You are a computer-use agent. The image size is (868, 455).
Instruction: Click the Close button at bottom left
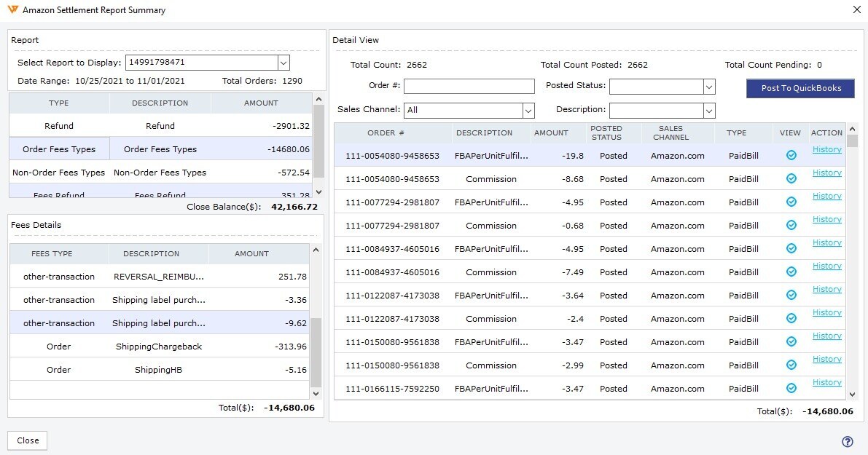[28, 440]
